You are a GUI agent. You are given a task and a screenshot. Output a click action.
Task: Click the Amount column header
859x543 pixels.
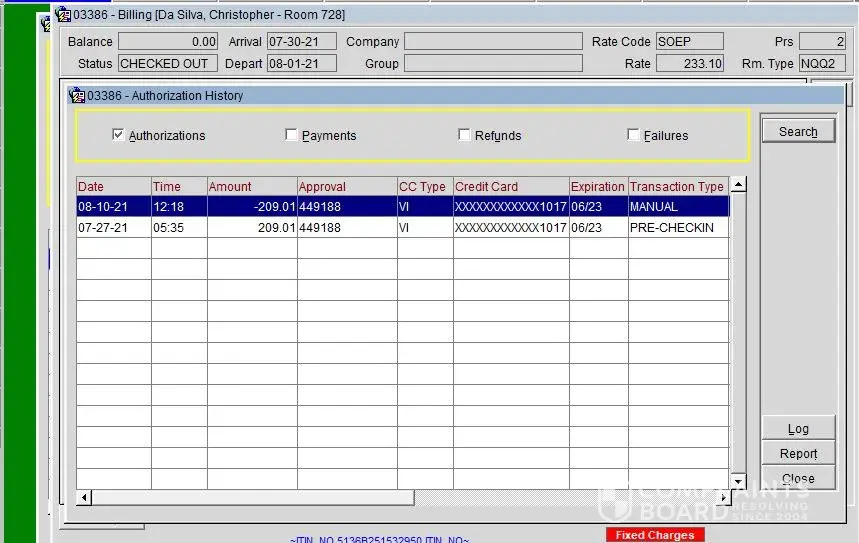(251, 187)
